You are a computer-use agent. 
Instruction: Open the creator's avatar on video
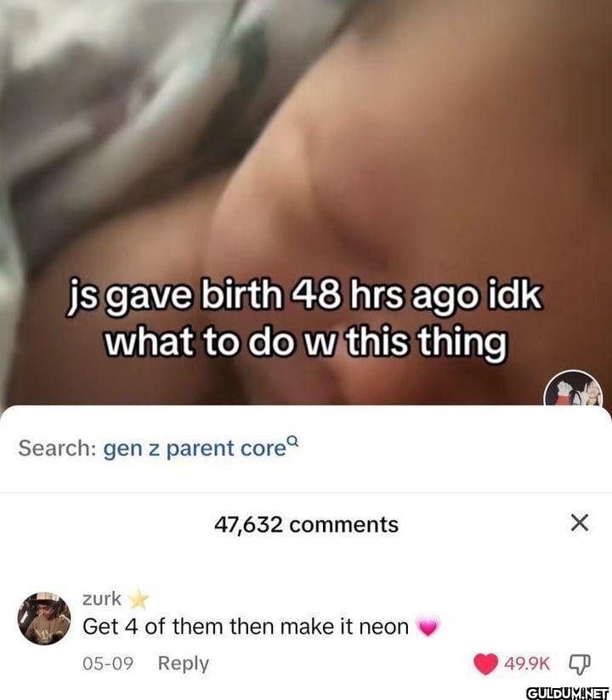(573, 388)
